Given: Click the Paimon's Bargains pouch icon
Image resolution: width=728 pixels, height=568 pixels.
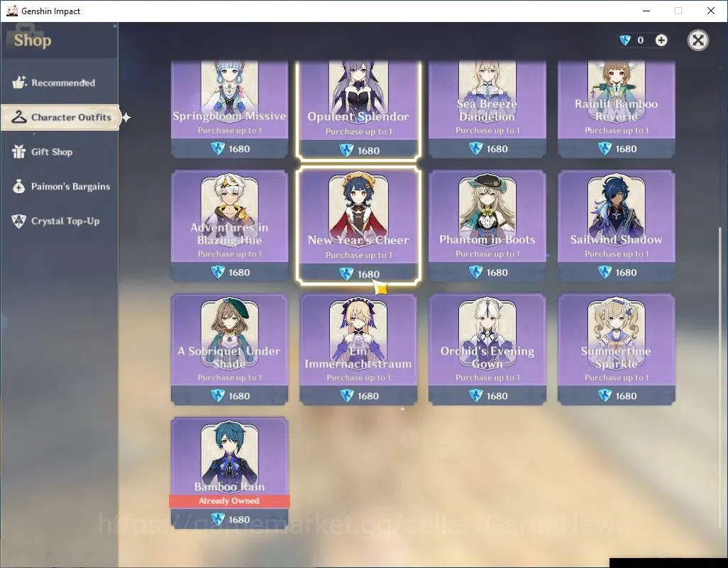Looking at the screenshot, I should [x=18, y=186].
